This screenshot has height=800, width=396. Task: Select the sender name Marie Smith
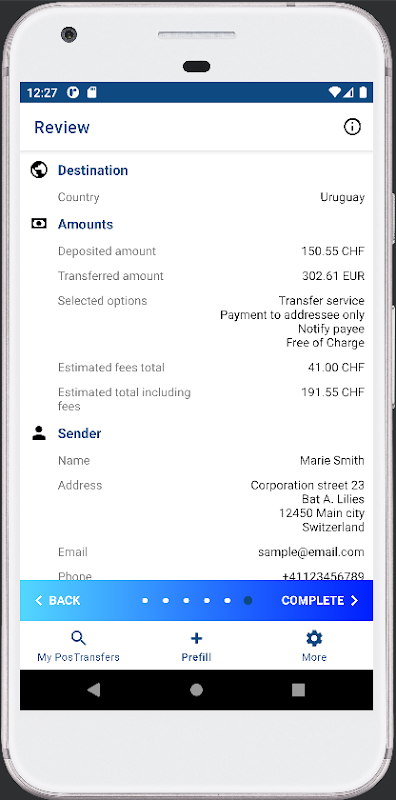(332, 460)
